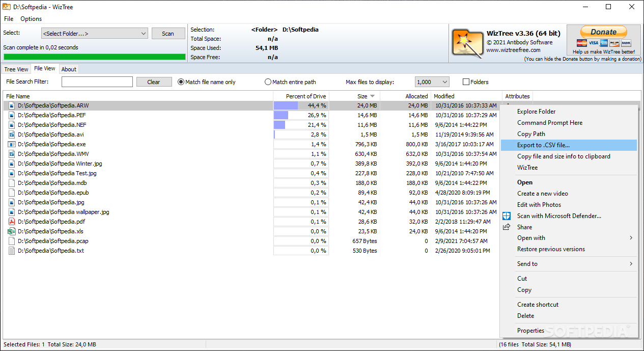Choose Cut in context menu
644x351 pixels.
(569, 279)
